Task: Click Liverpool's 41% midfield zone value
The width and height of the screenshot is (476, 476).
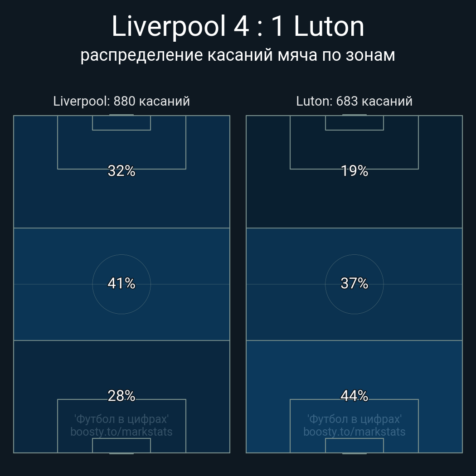Action: click(x=121, y=283)
